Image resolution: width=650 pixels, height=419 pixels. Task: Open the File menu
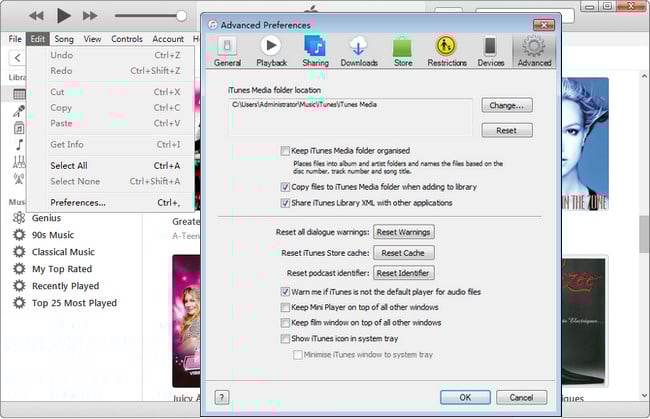click(x=15, y=39)
